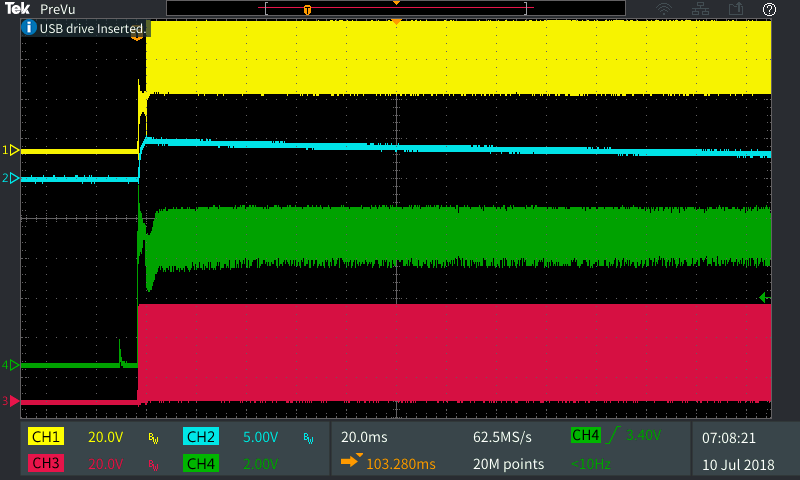Click the orange trigger position marker above graticule
Screen dimensions: 800x480
396,21
